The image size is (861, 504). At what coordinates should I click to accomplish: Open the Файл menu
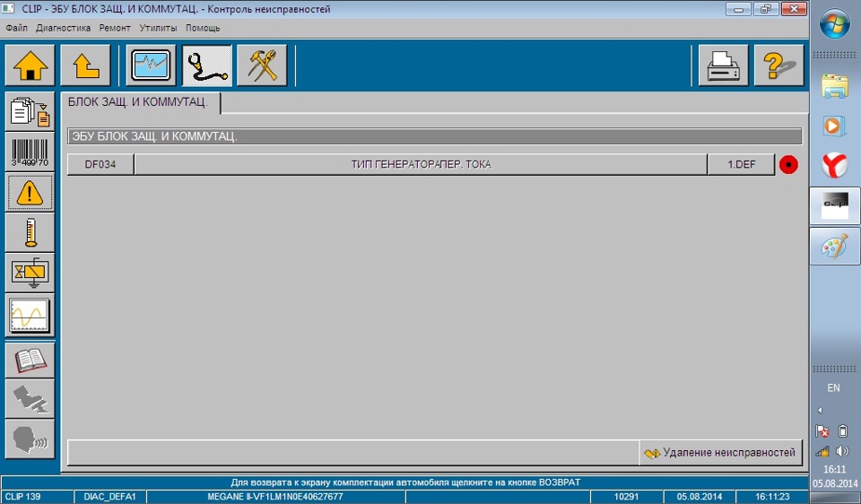pyautogui.click(x=16, y=28)
